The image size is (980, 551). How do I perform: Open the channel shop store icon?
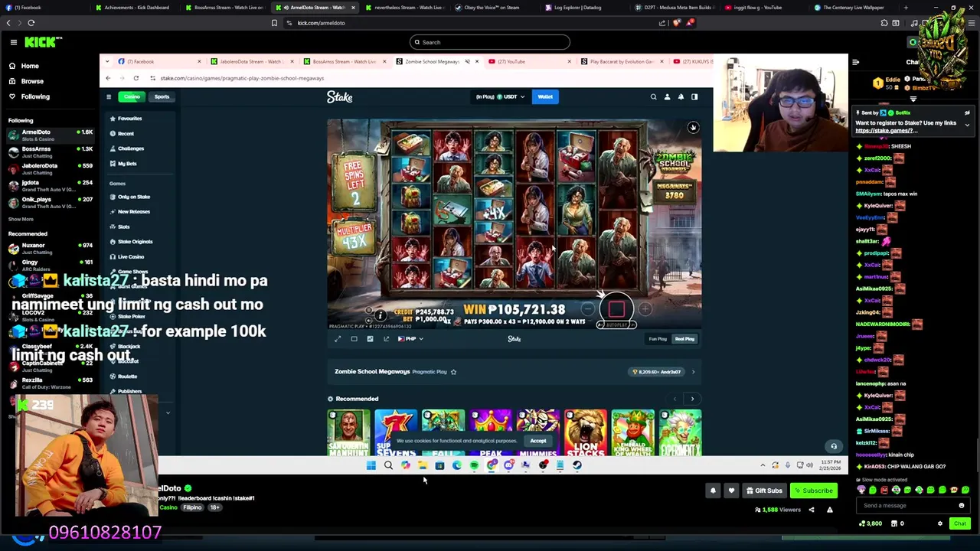pos(893,523)
